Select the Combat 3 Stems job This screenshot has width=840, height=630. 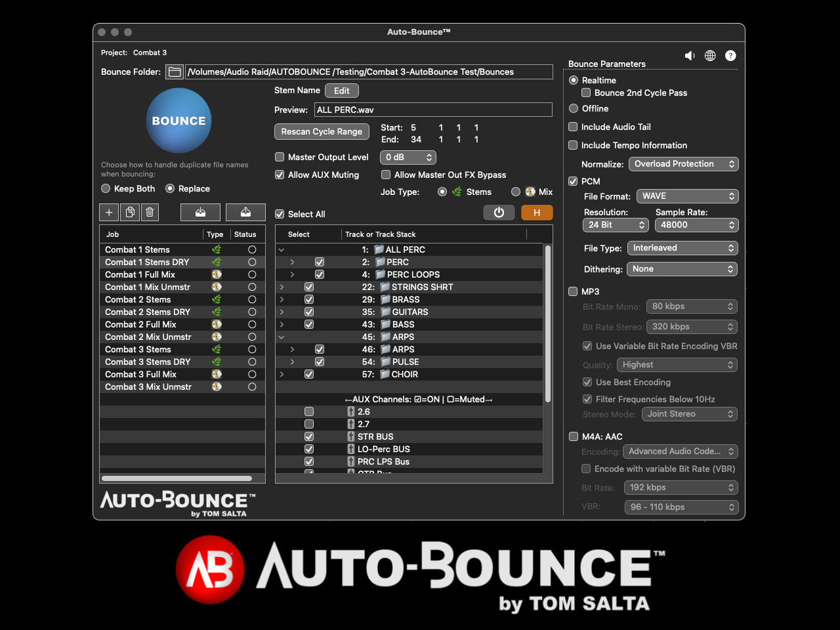tap(182, 350)
